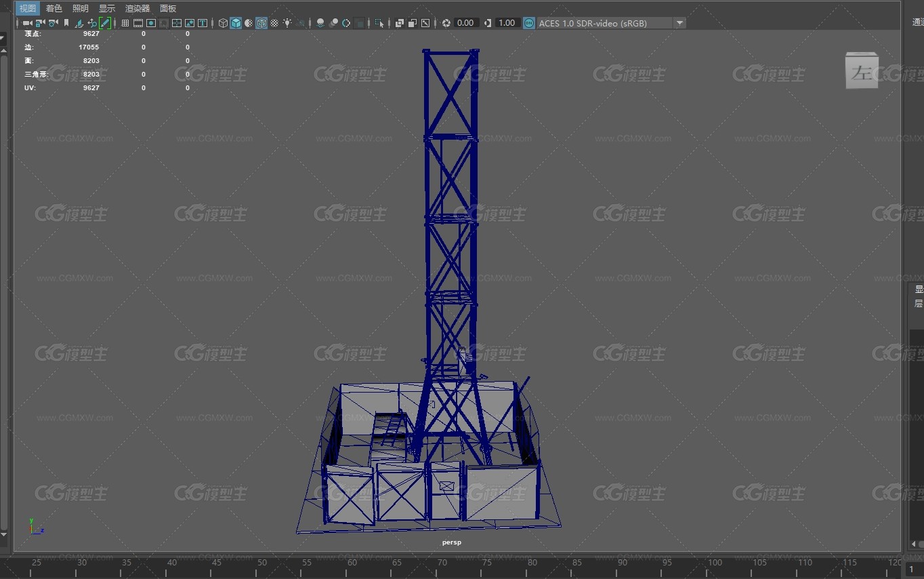Click the Motion Blur icon
Image resolution: width=924 pixels, height=579 pixels.
pyautogui.click(x=334, y=23)
